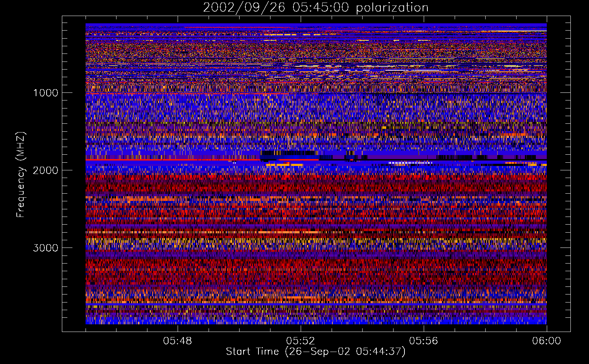Click the "06:00" time tick label
This screenshot has width=589, height=364.
[546, 341]
